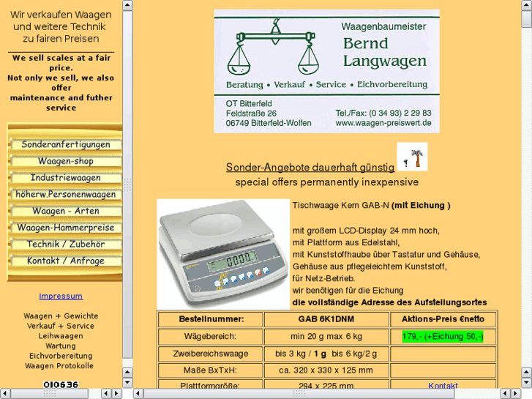532x399 pixels.
Task: Click the left frame scroll-up arrow
Action: click(127, 5)
